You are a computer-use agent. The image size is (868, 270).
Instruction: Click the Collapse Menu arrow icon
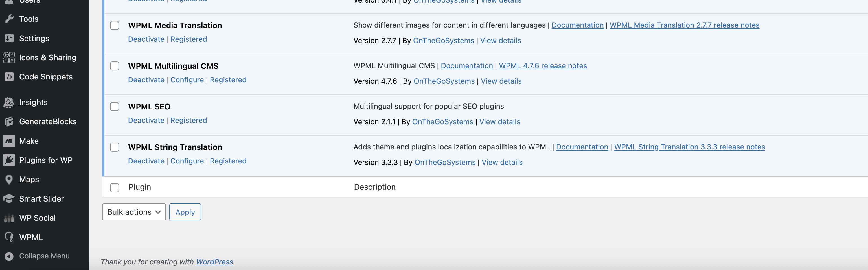point(9,256)
